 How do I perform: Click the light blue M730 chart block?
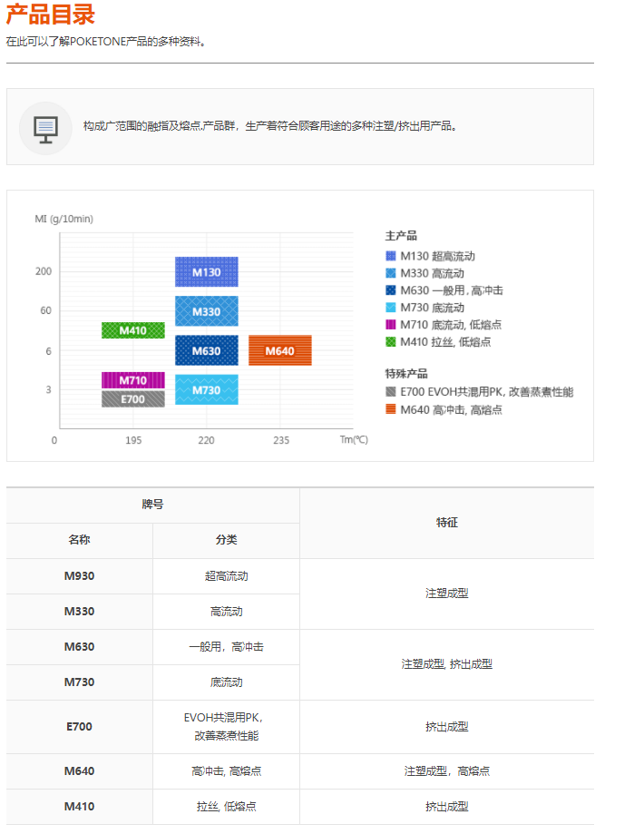pyautogui.click(x=206, y=390)
